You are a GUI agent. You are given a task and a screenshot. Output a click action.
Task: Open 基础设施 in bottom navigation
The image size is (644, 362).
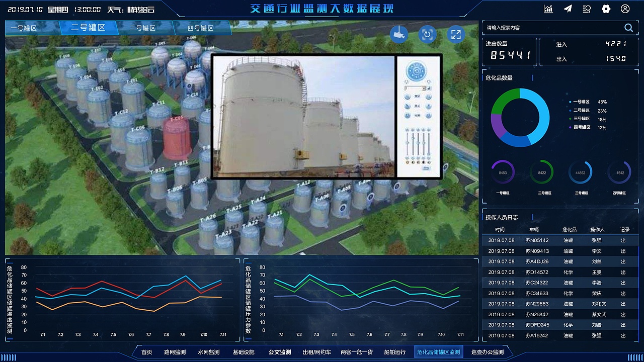244,352
